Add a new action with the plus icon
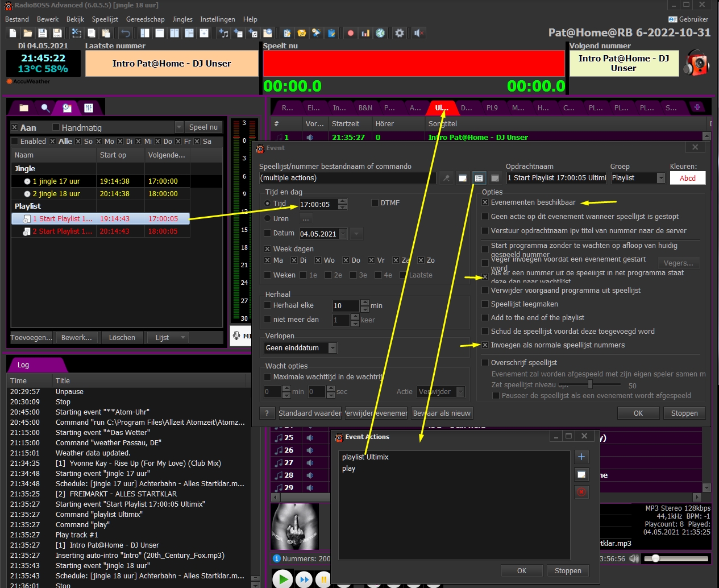 (581, 457)
